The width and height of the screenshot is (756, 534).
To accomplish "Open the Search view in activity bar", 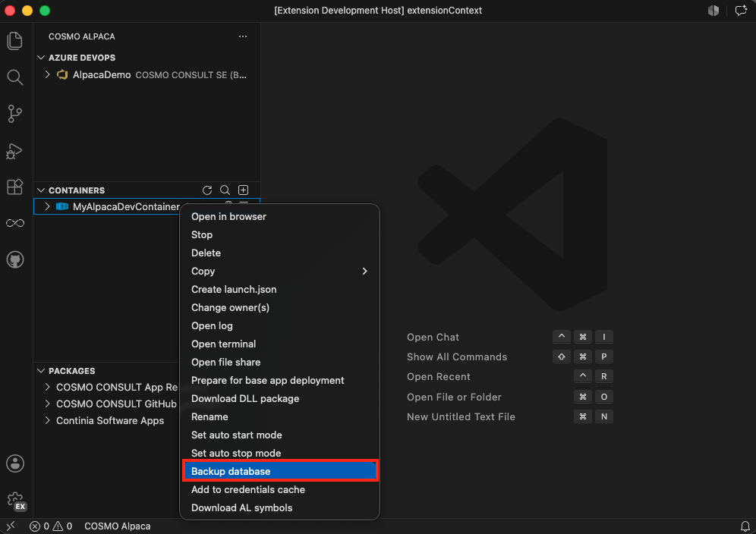I will pos(15,77).
